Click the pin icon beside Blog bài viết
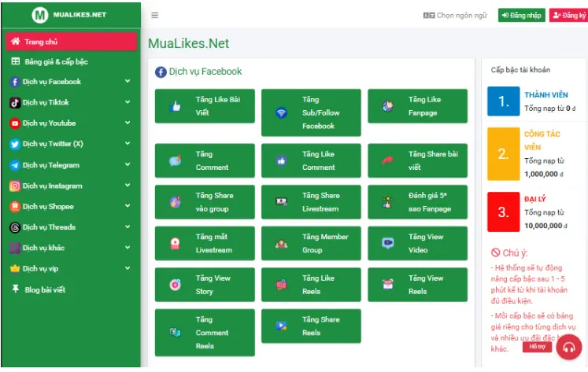Image resolution: width=588 pixels, height=372 pixels. 16,289
